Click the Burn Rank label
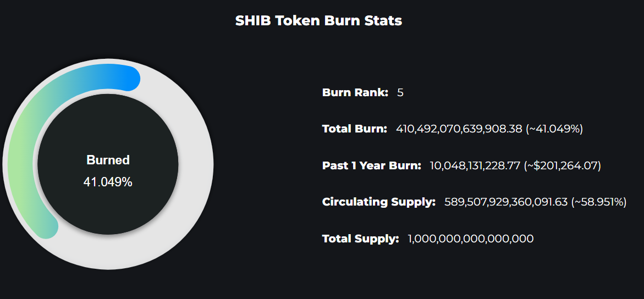The width and height of the screenshot is (644, 299). [355, 92]
